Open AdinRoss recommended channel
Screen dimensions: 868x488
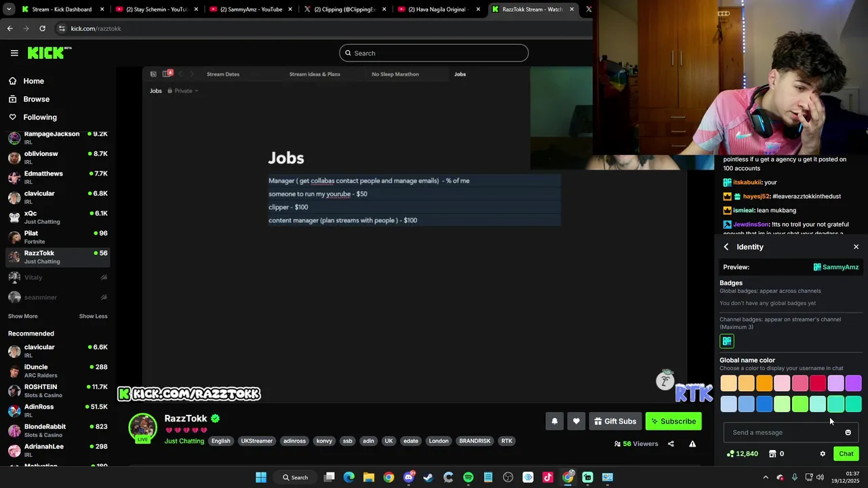point(58,410)
